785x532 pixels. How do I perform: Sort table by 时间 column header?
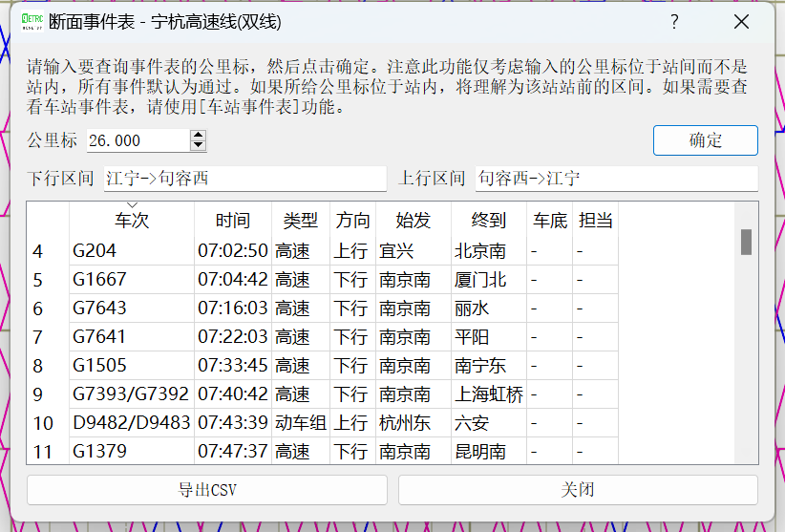click(233, 220)
